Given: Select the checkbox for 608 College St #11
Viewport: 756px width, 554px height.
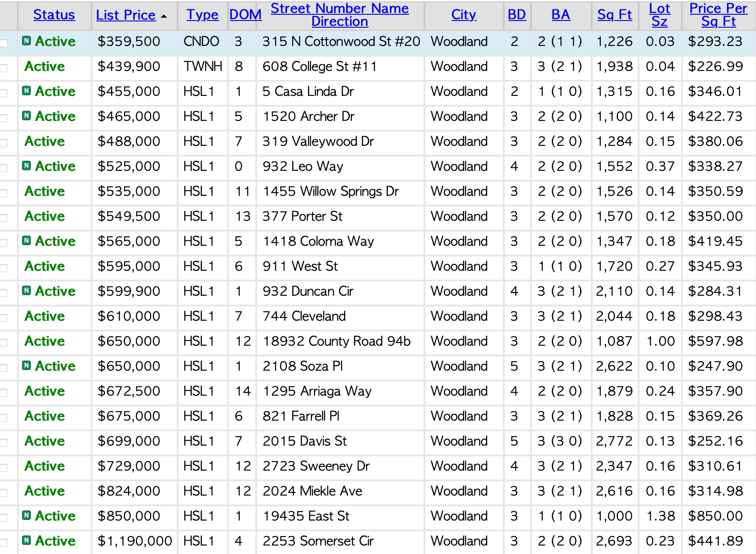Looking at the screenshot, I should [x=4, y=68].
